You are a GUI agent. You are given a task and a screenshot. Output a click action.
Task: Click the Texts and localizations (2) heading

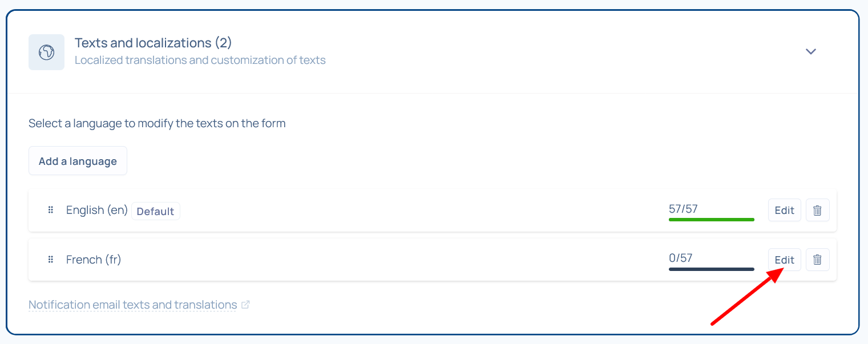(x=153, y=43)
